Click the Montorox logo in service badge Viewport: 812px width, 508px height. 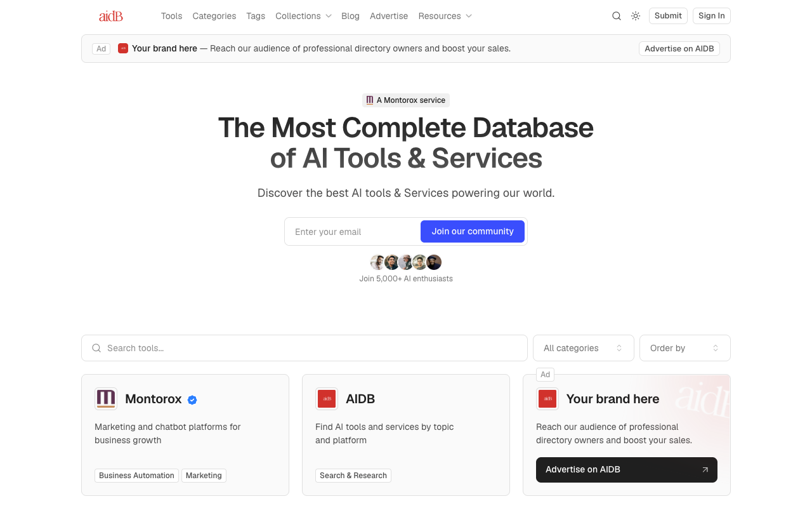click(370, 100)
